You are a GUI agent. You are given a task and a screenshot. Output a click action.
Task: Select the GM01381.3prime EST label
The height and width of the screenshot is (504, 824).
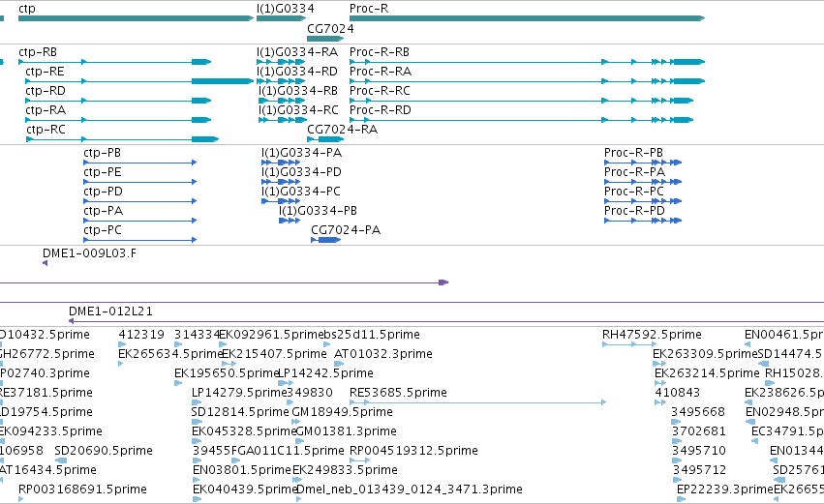coord(347,431)
